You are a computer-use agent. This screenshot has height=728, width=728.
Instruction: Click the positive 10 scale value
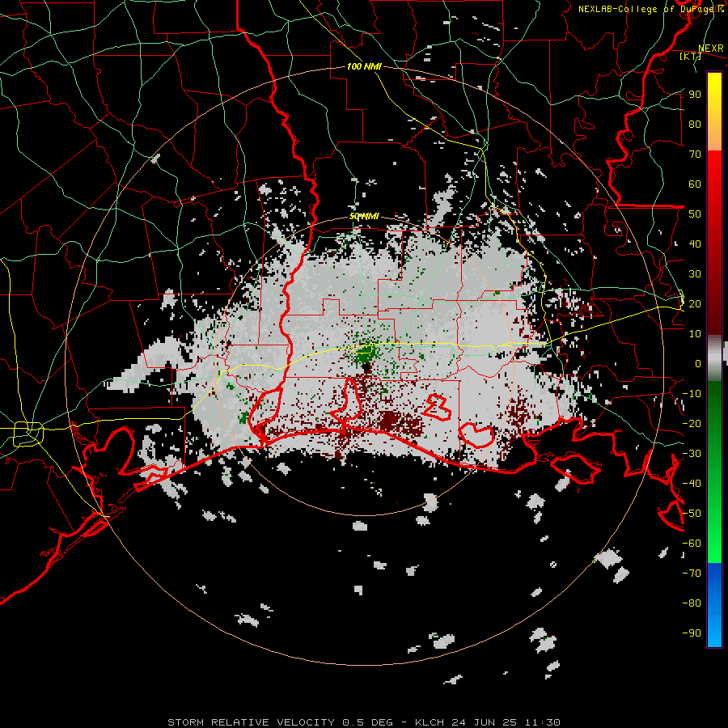pyautogui.click(x=695, y=334)
